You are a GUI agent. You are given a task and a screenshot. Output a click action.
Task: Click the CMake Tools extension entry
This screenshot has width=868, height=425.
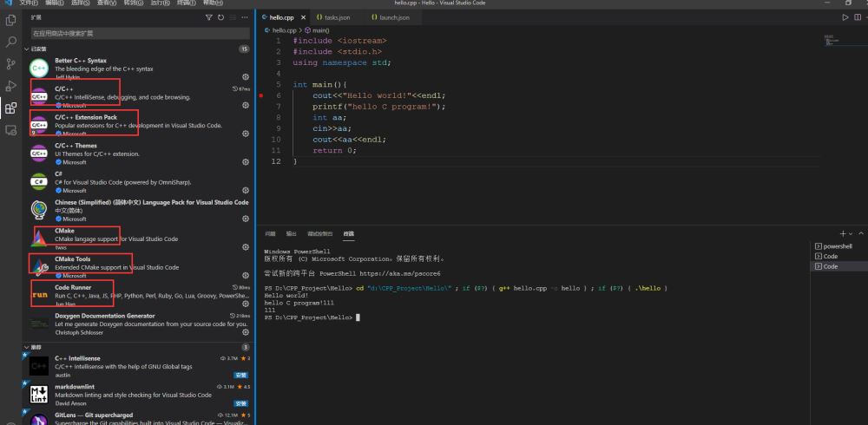tap(138, 267)
